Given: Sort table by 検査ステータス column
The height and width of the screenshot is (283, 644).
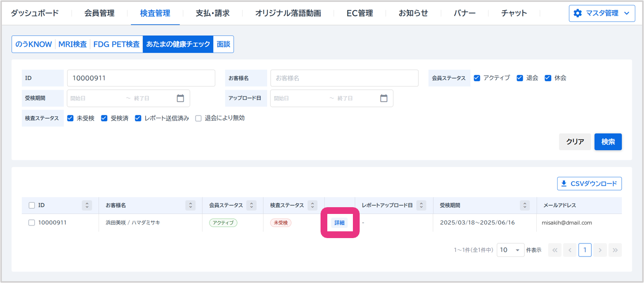Looking at the screenshot, I should click(x=312, y=205).
